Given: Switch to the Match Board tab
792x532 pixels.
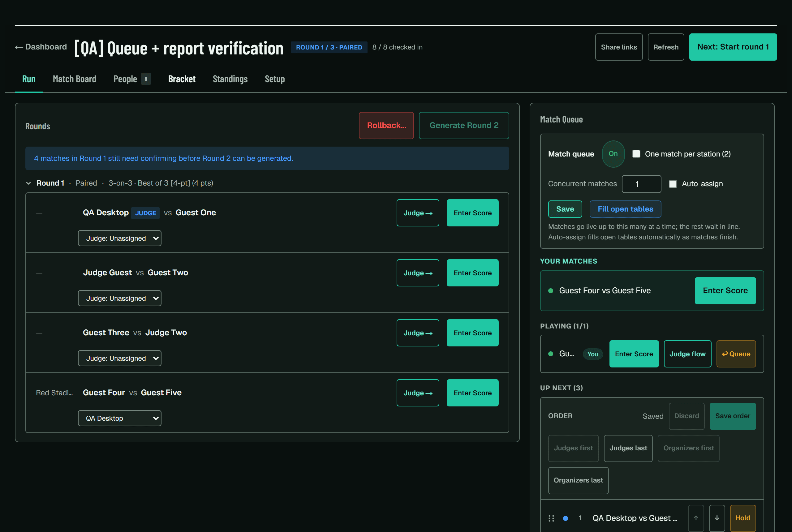Looking at the screenshot, I should point(74,79).
